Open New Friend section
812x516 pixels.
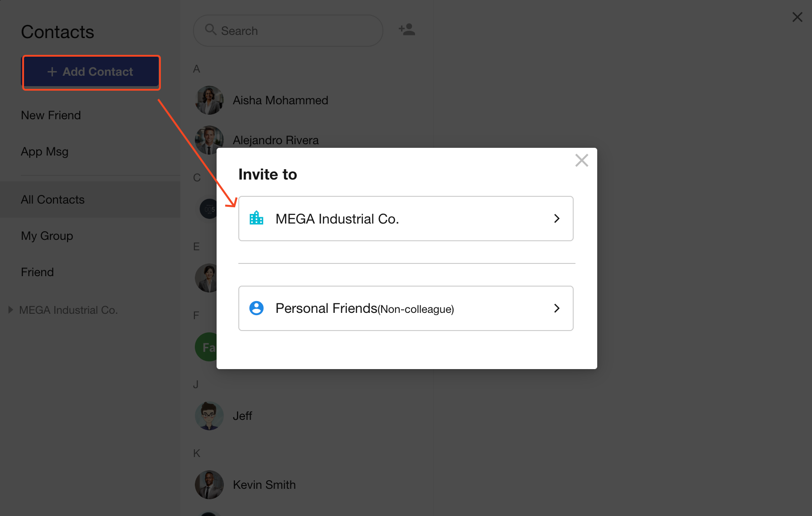51,115
